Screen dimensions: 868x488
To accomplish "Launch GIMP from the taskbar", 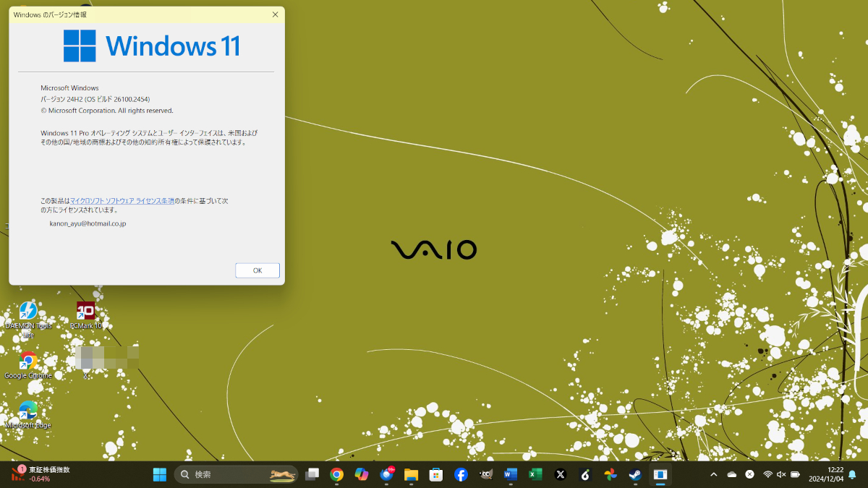I will coord(486,475).
